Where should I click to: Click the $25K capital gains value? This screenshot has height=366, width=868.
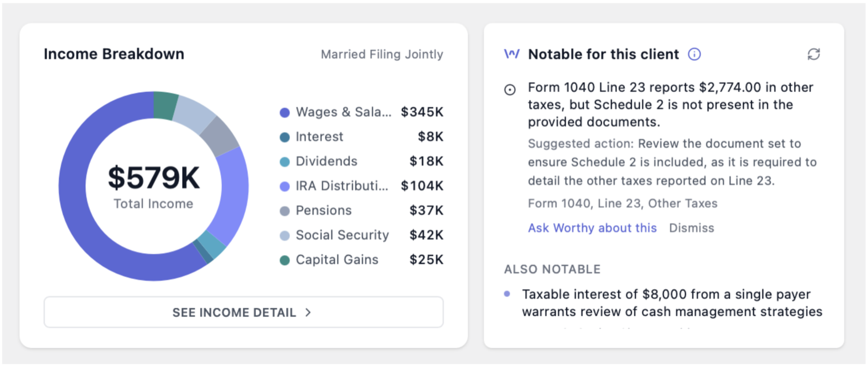coord(426,260)
